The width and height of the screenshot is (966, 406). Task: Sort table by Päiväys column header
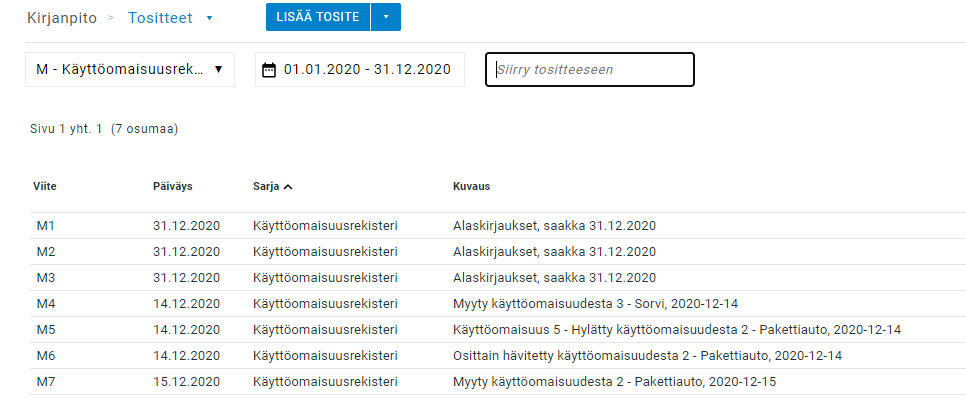[172, 186]
